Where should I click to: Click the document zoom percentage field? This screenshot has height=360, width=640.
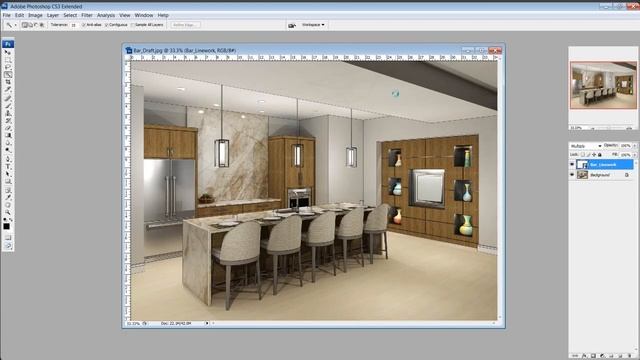(133, 323)
